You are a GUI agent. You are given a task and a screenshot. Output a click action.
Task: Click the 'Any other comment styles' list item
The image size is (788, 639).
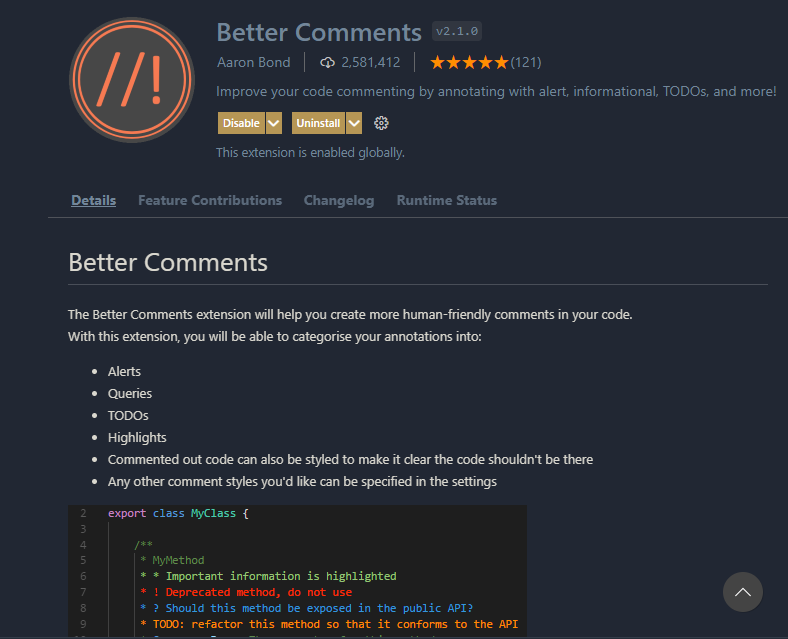(302, 482)
